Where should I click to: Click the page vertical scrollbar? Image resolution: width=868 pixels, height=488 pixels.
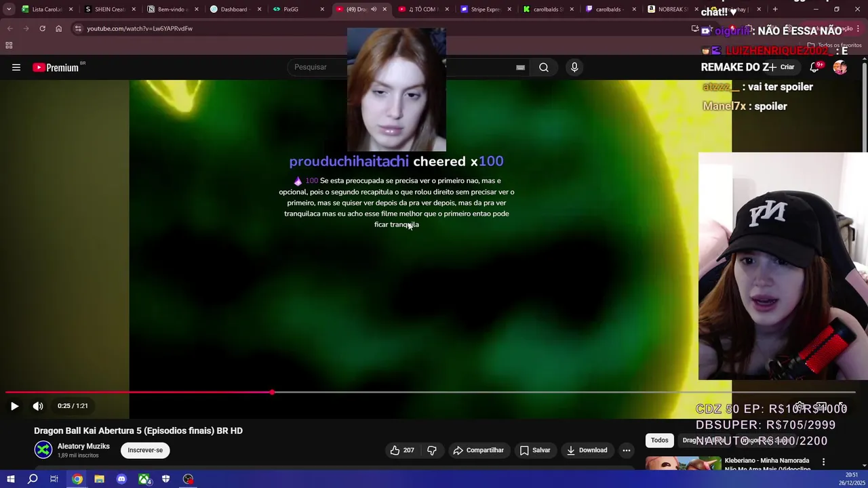point(865,107)
